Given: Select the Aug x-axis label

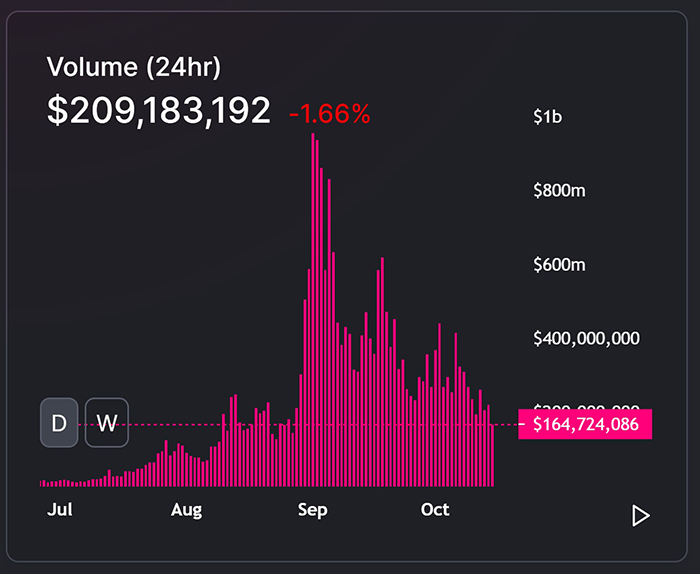Looking at the screenshot, I should click(x=186, y=510).
